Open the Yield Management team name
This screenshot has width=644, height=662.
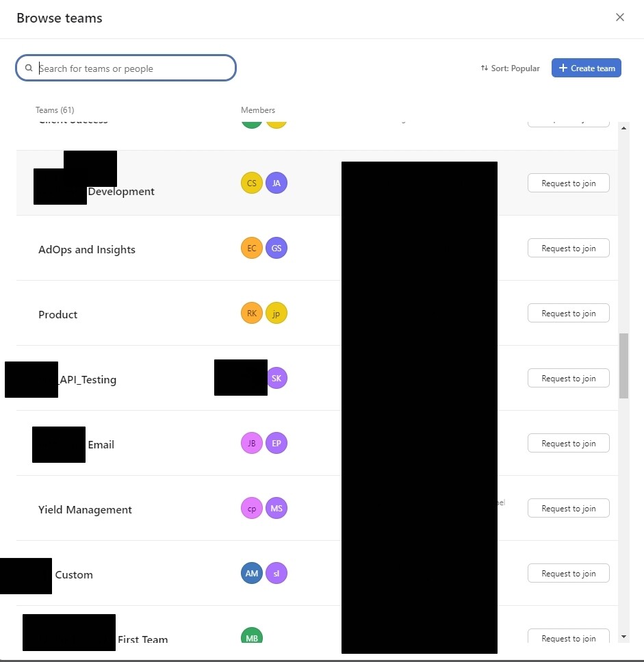tap(85, 509)
